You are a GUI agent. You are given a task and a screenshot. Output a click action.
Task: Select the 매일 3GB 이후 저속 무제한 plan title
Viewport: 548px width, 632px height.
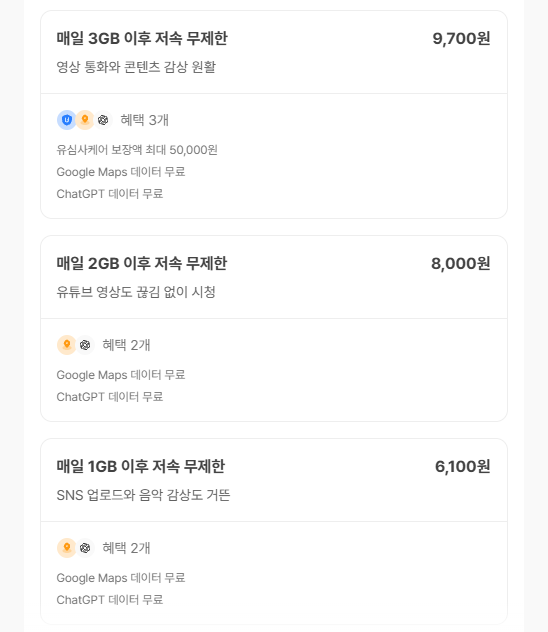[x=142, y=38]
